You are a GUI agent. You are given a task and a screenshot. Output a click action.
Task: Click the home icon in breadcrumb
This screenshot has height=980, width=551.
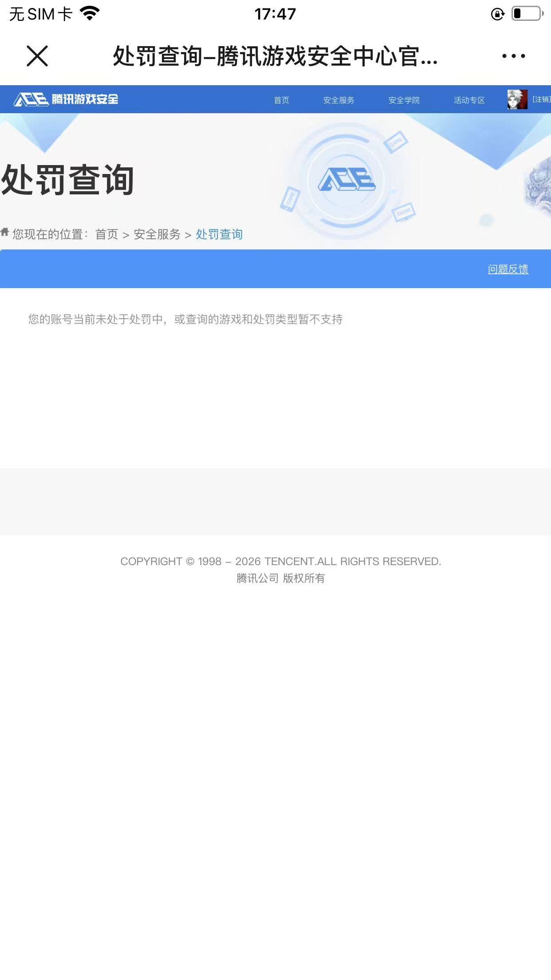5,232
